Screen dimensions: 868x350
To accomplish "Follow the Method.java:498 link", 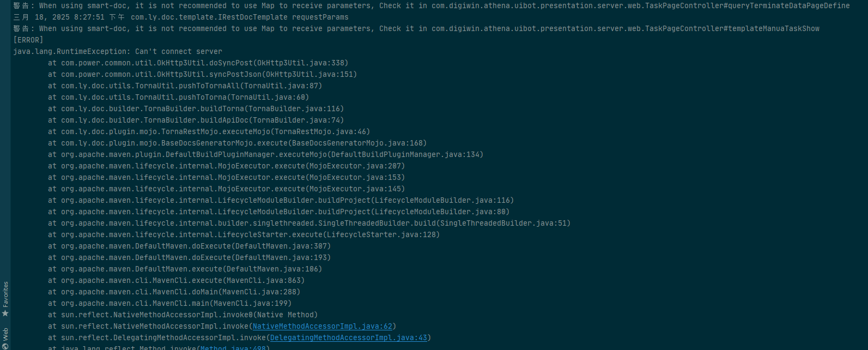I will (x=233, y=347).
